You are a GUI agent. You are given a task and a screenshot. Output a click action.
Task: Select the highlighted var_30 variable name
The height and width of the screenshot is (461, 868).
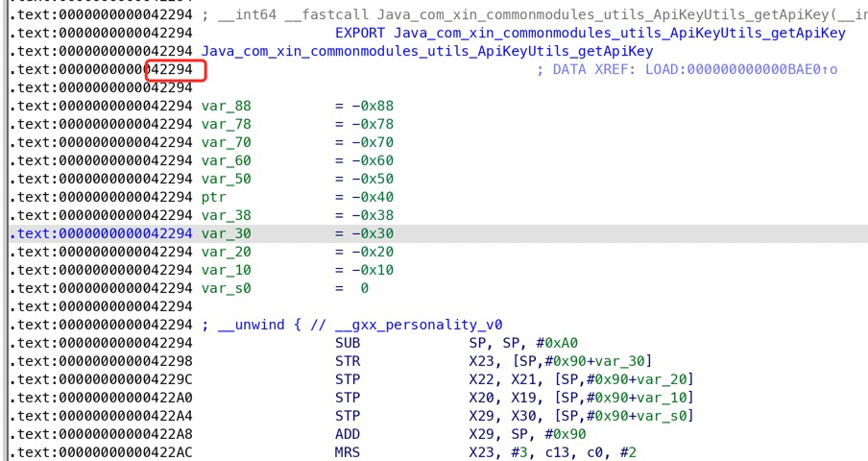click(226, 233)
